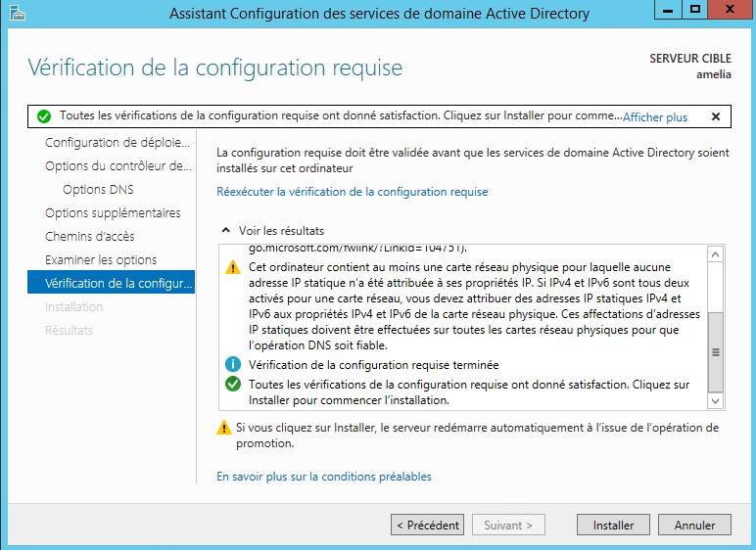Screen dimensions: 756x550
Task: Click the Installer button
Action: (613, 526)
